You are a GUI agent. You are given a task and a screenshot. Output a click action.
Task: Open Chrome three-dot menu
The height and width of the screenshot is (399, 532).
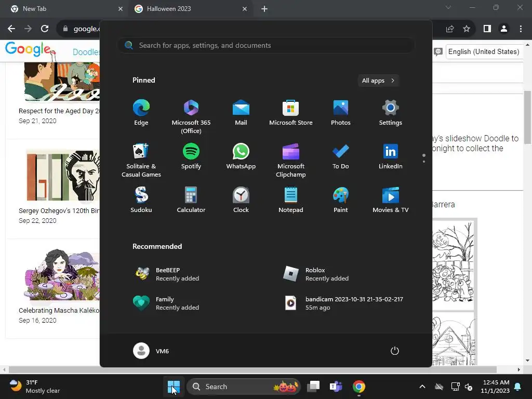[x=521, y=29]
